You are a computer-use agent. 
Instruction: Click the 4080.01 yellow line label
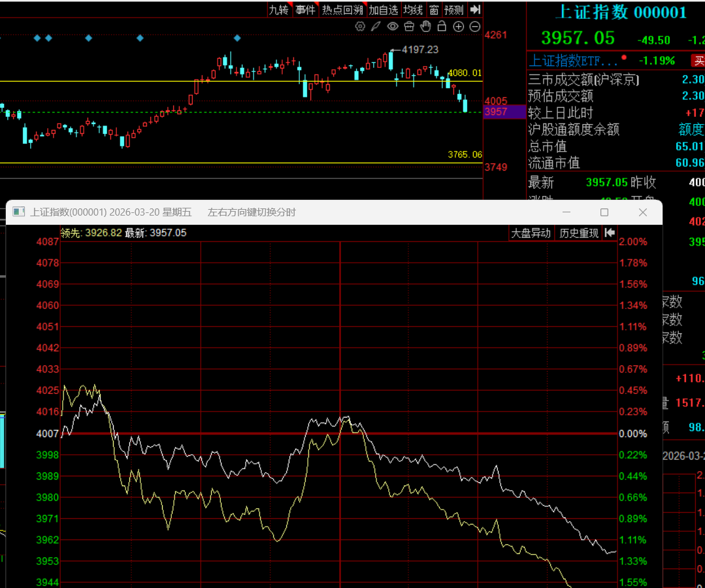465,73
